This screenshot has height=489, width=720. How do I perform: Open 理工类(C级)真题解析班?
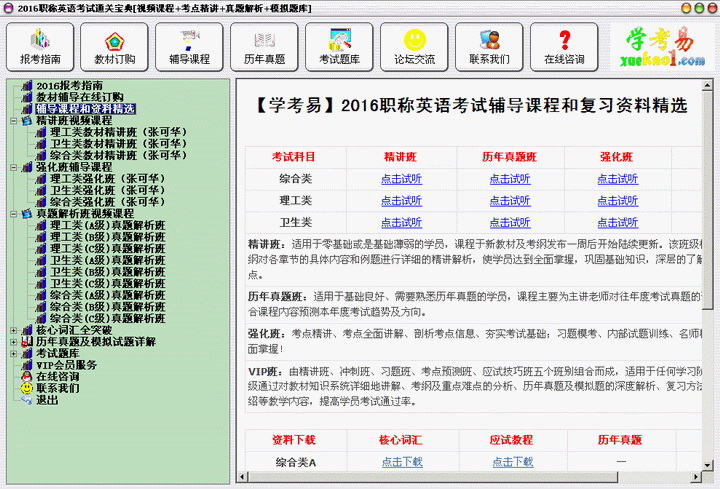click(107, 248)
